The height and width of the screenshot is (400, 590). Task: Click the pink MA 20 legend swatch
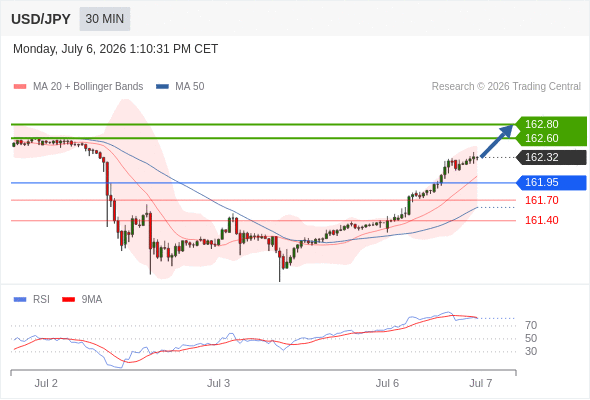coord(20,87)
